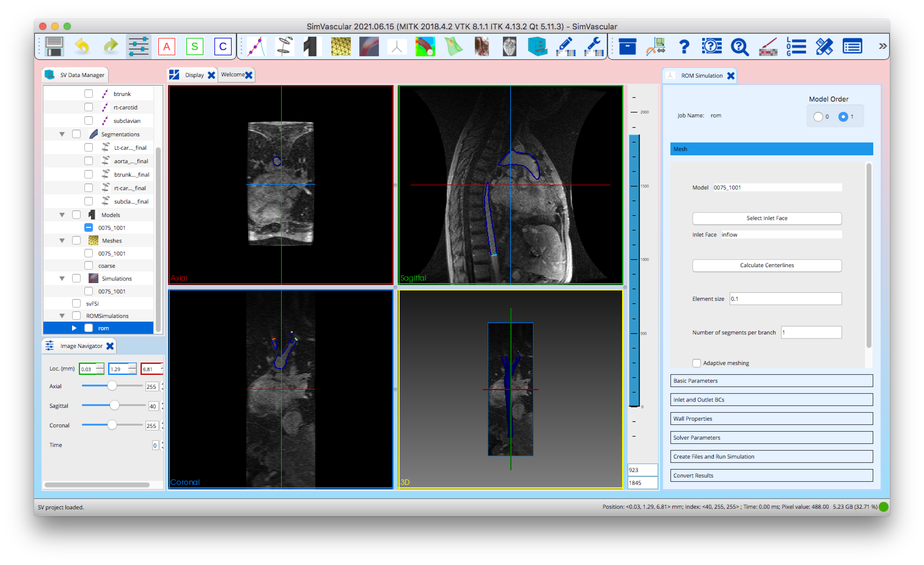Switch to the Welcome tab
The width and height of the screenshot is (924, 565).
pos(233,75)
